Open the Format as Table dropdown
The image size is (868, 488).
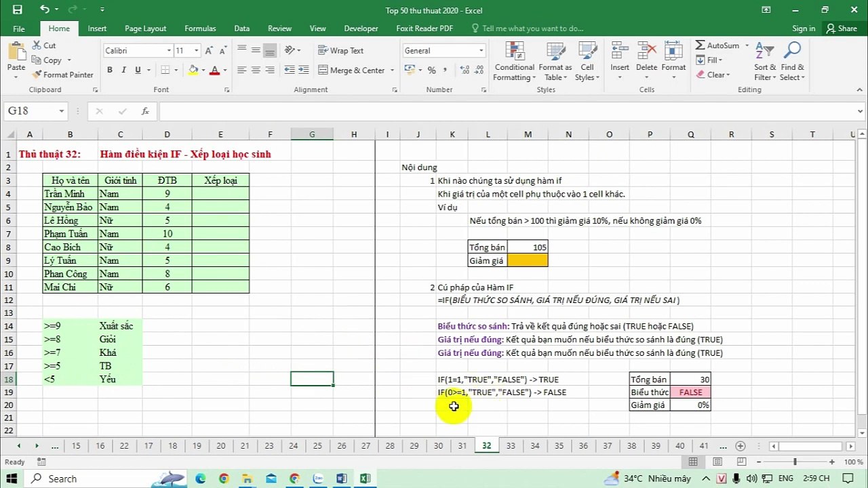[555, 62]
